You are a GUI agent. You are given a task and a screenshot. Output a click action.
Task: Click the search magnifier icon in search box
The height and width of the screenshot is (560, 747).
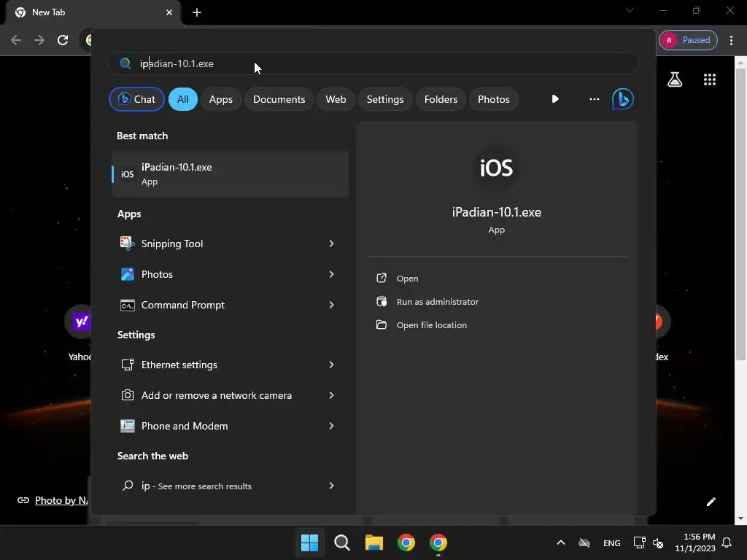point(125,63)
